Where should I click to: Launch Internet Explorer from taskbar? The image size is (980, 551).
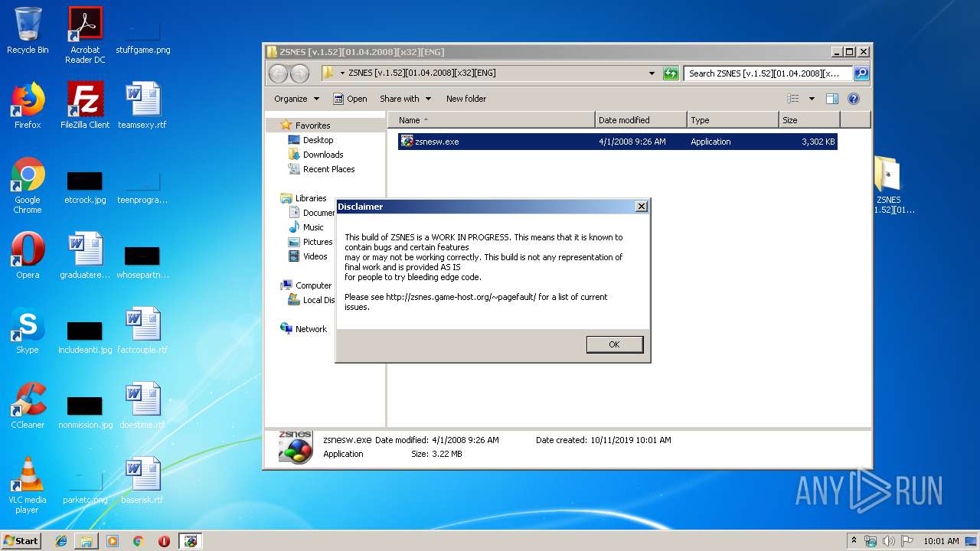pyautogui.click(x=61, y=541)
